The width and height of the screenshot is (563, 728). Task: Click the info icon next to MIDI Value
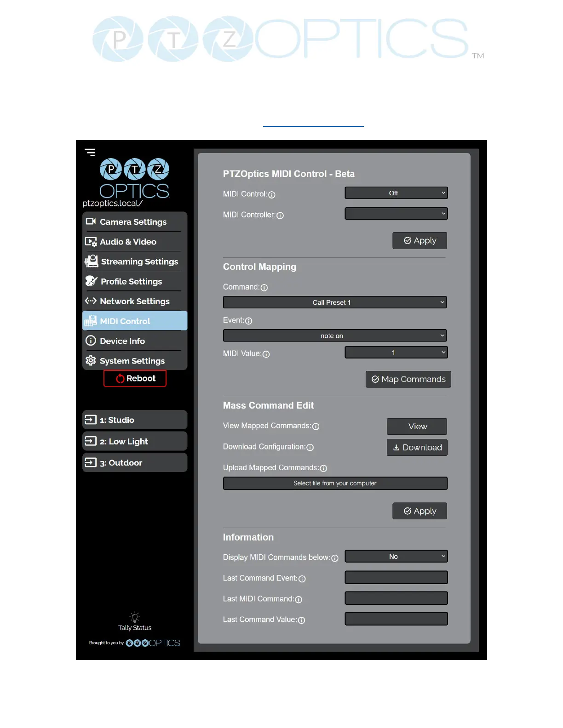point(266,354)
